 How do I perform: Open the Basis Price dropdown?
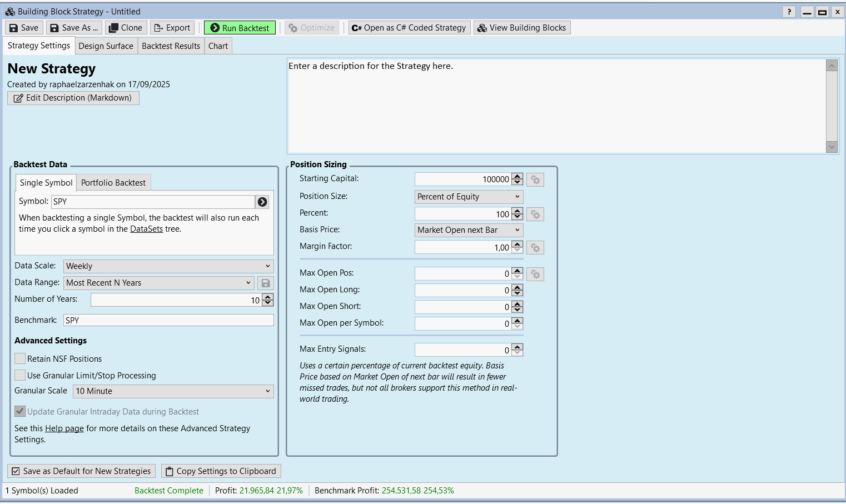click(x=469, y=230)
